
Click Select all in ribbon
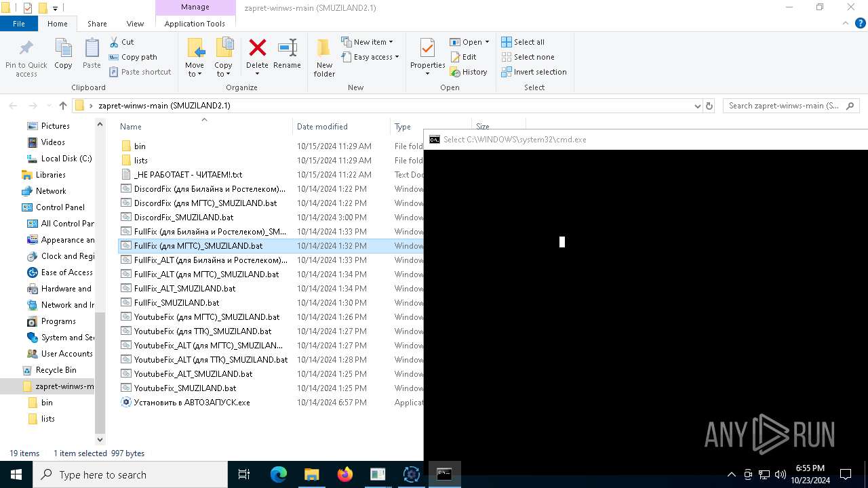pyautogui.click(x=523, y=42)
